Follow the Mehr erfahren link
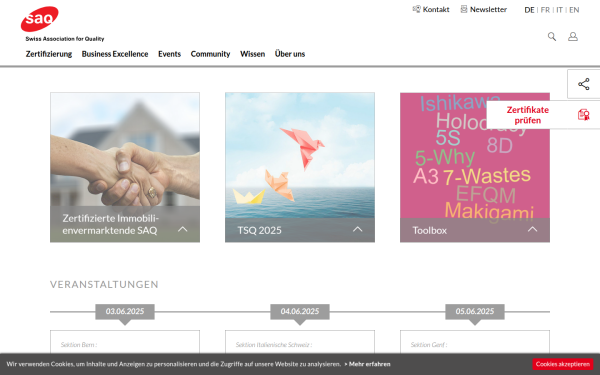The image size is (600, 375). point(367,364)
